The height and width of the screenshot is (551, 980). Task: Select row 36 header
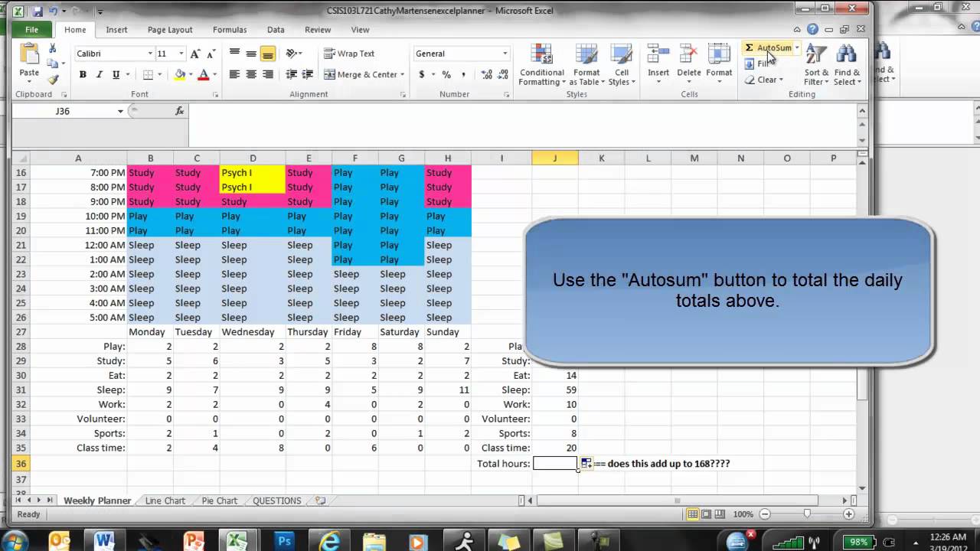[21, 464]
